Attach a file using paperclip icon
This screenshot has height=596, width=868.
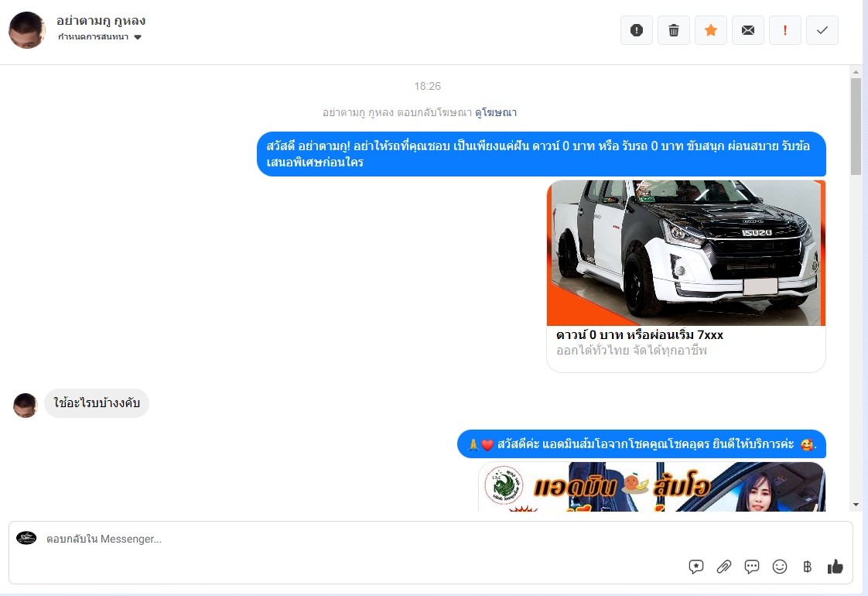click(x=723, y=566)
